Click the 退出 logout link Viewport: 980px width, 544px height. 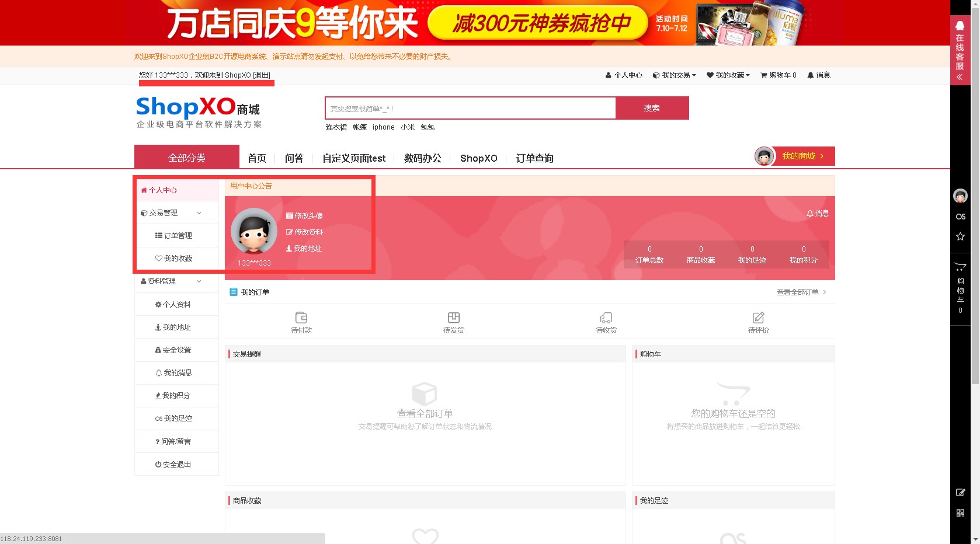point(262,75)
